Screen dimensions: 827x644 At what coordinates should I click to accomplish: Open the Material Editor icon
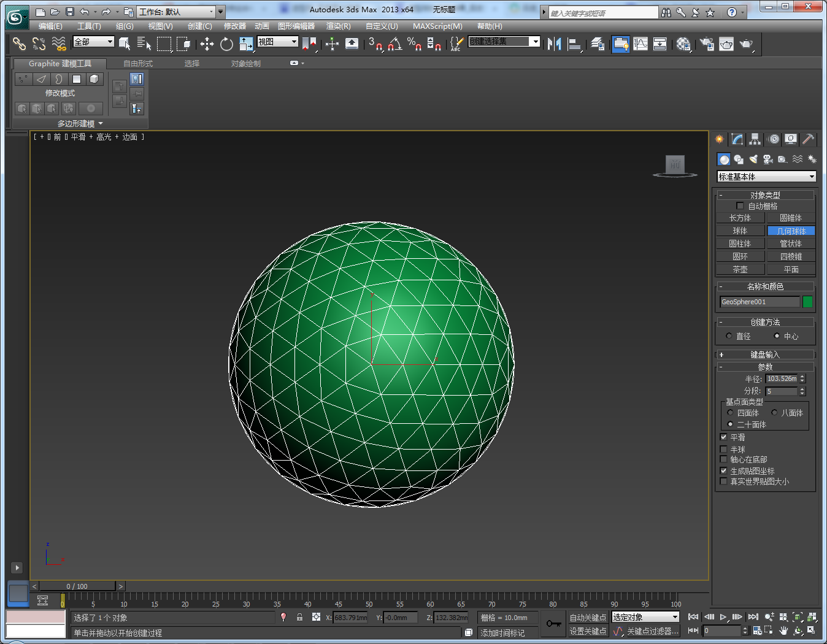click(683, 44)
